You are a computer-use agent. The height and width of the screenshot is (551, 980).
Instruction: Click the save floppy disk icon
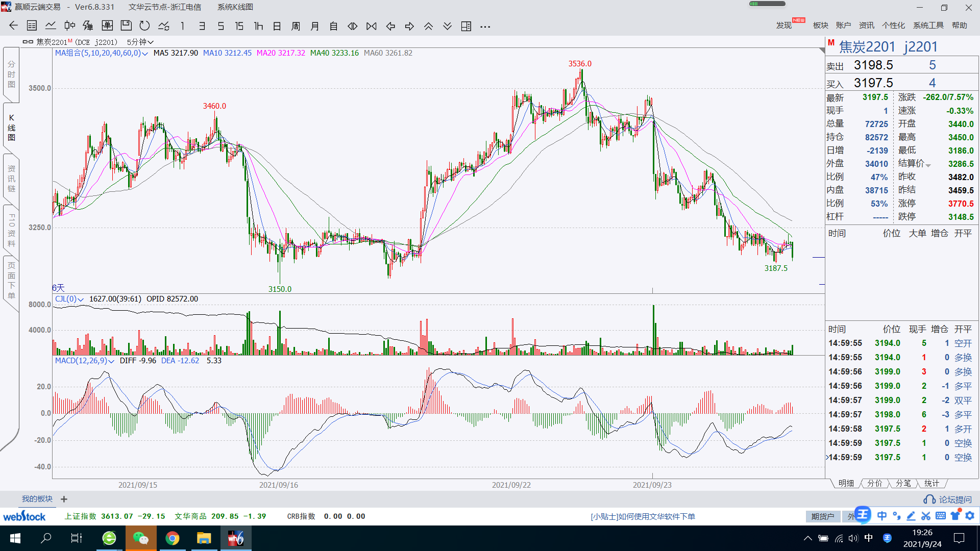(126, 26)
